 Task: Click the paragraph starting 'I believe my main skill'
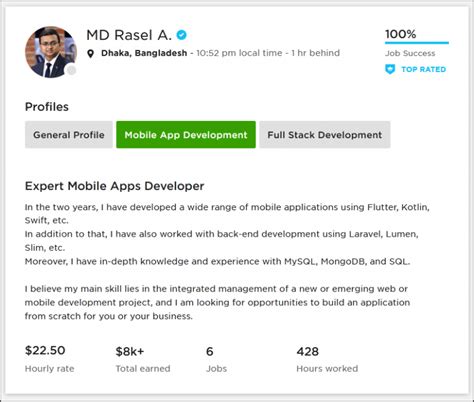point(217,302)
